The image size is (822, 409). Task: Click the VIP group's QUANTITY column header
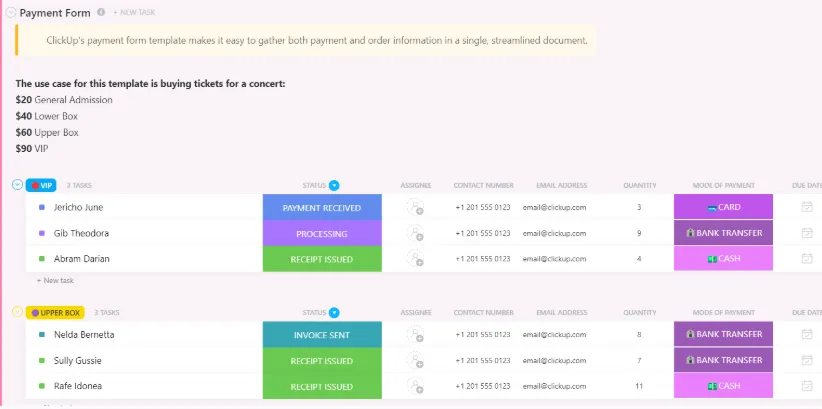[x=640, y=185]
